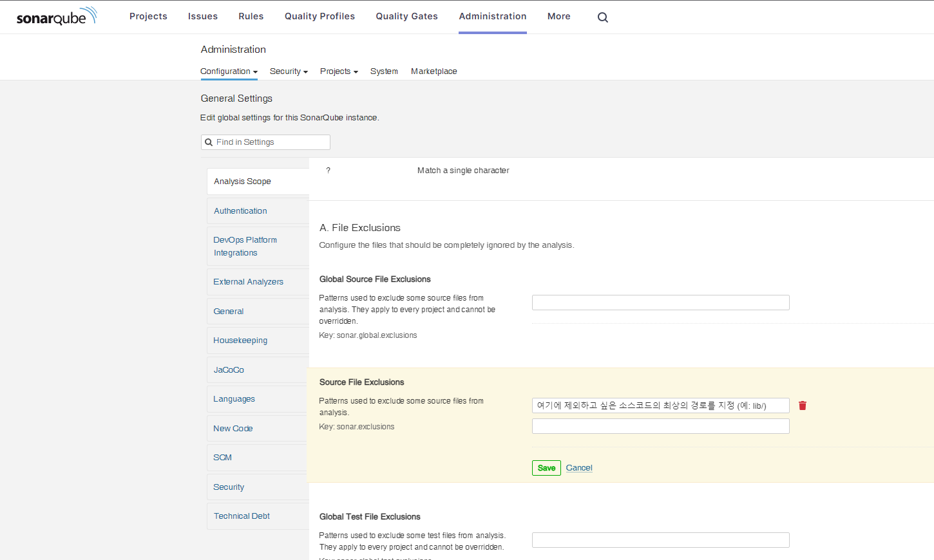Open Languages settings category
This screenshot has width=934, height=560.
tap(258, 399)
